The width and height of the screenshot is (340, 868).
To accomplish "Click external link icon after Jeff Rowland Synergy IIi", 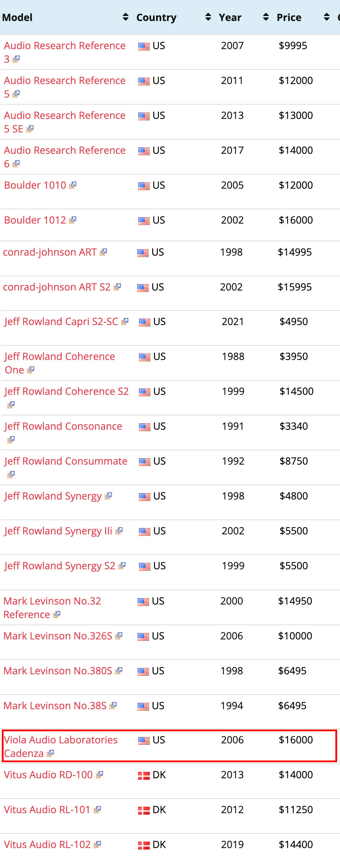I will [x=119, y=531].
